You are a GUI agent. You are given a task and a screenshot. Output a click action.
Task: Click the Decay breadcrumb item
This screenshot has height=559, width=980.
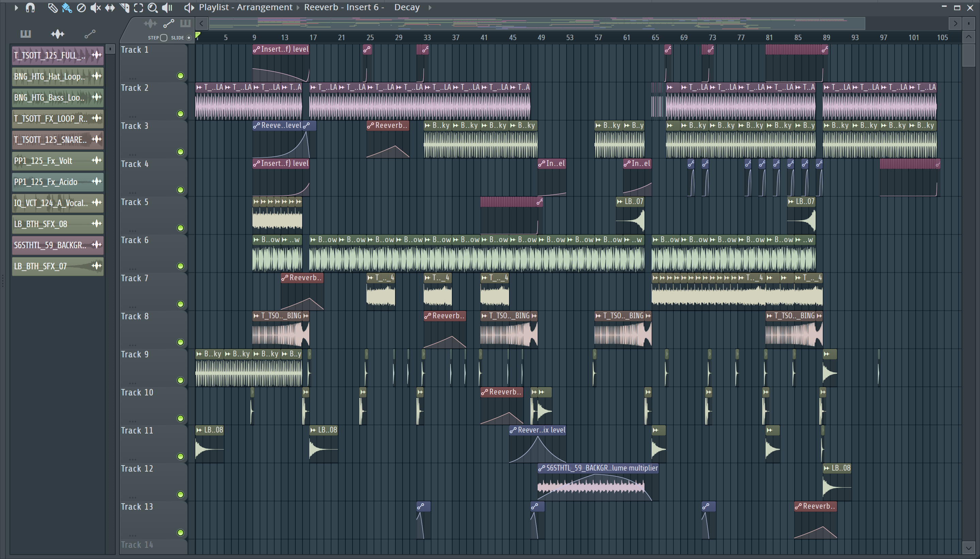[x=407, y=7]
